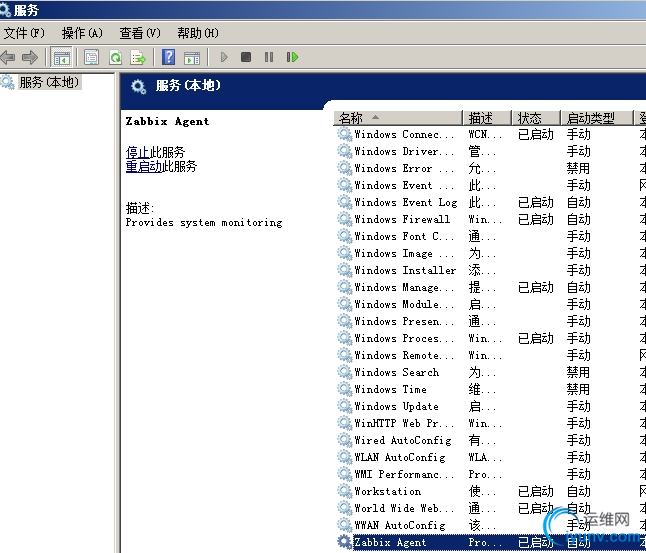Click the export list toolbar icon

click(x=138, y=57)
